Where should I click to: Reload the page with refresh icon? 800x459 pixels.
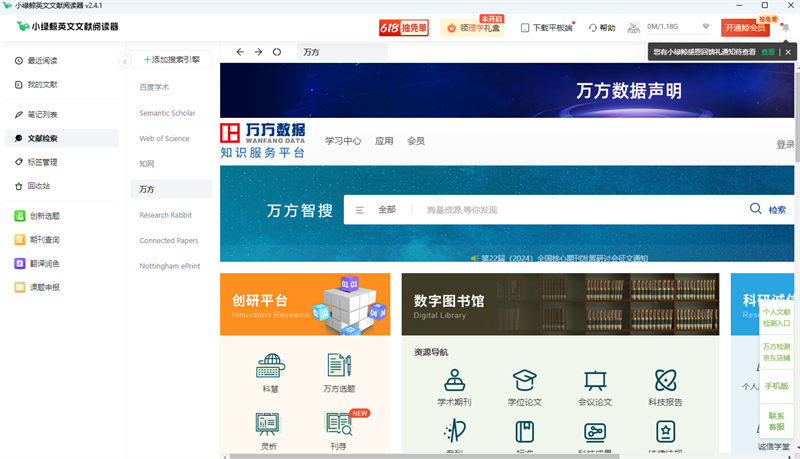pyautogui.click(x=277, y=52)
